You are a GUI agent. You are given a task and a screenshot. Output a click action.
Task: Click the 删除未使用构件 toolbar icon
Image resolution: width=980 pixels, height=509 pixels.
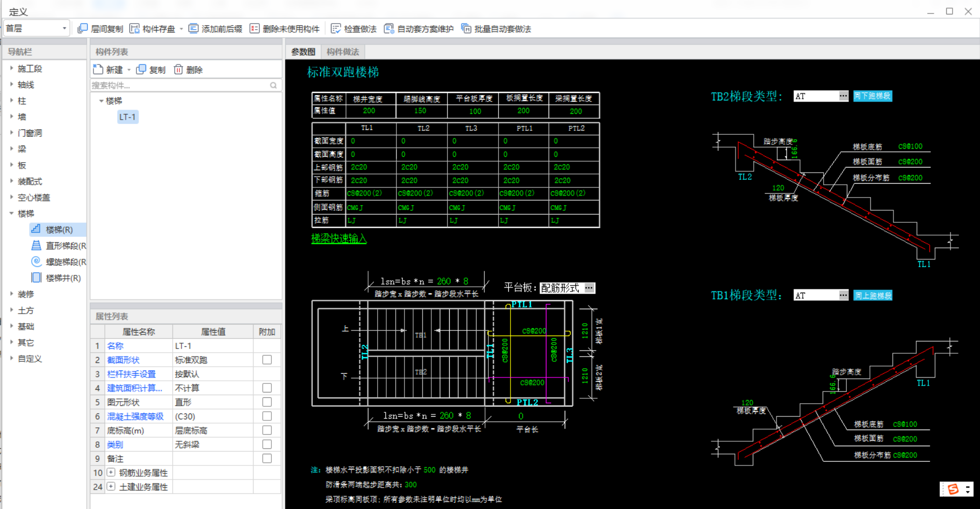pos(255,28)
